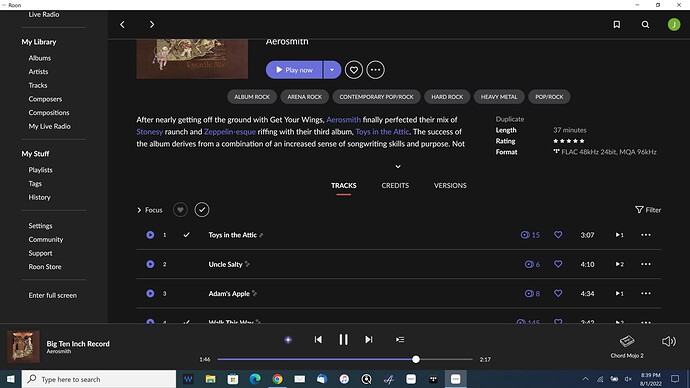Toggle the pick checkmark on Toys in the Attic
The image size is (690, 388).
187,235
